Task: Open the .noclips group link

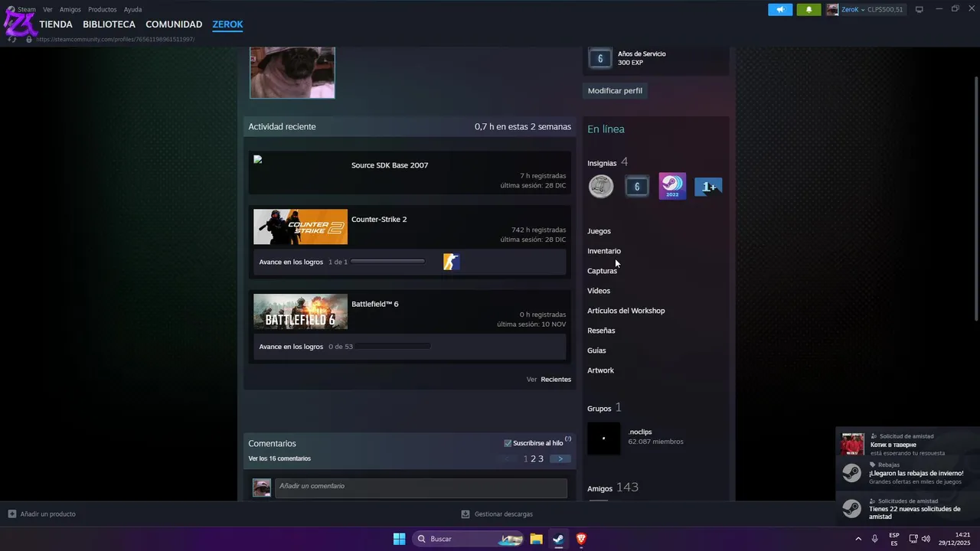Action: [640, 432]
